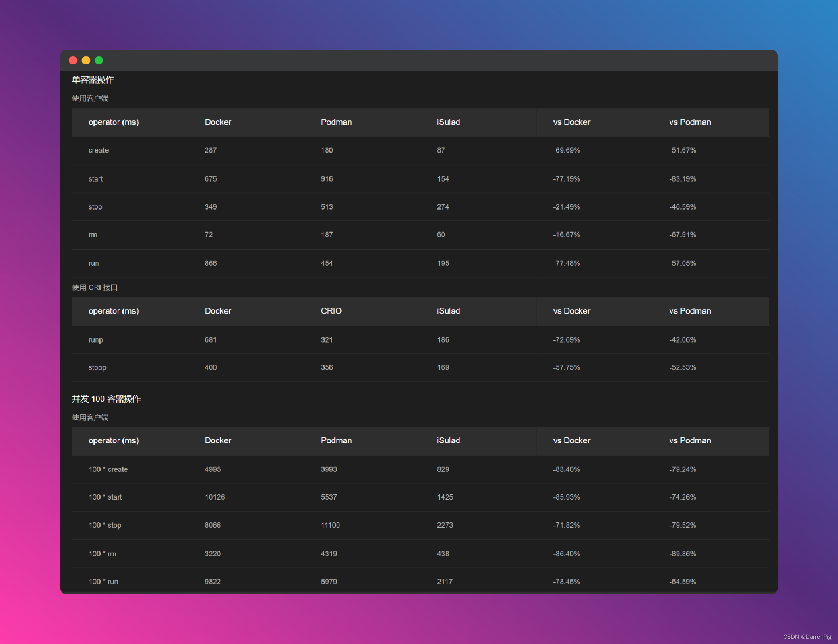This screenshot has height=644, width=838.
Task: Select the -83.40% cell
Action: click(x=566, y=469)
